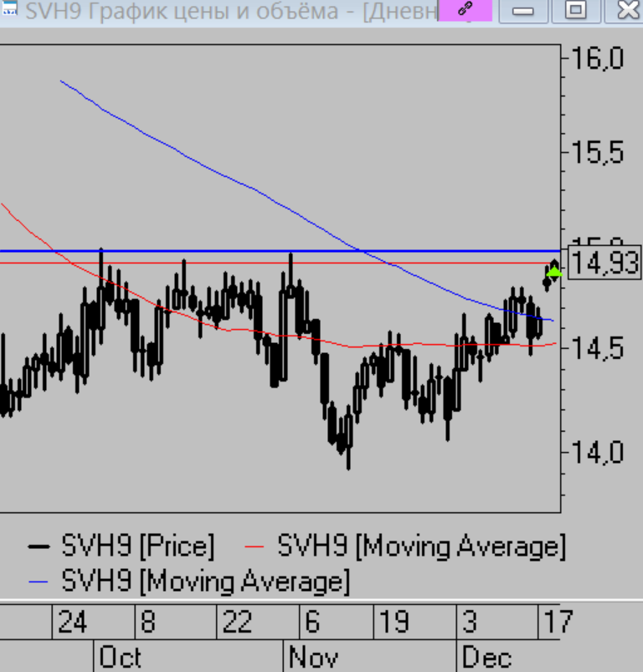Click the 16,0 value on price axis
Screen dimensions: 643x672
coord(599,59)
